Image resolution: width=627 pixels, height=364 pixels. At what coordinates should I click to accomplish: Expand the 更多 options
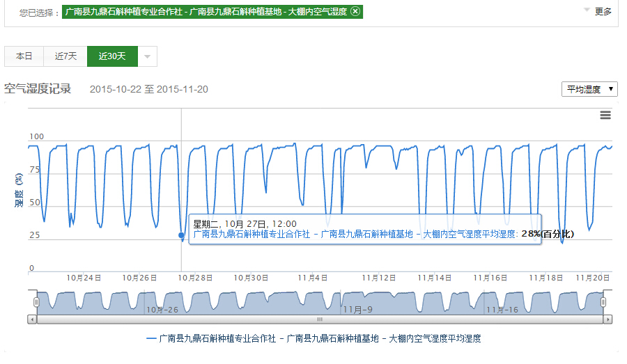tap(603, 11)
